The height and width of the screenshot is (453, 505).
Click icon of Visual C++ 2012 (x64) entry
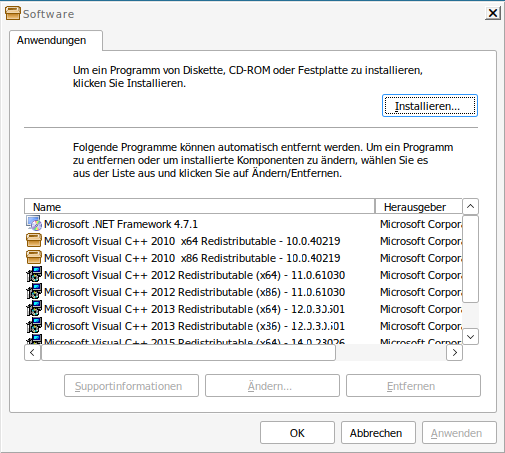(x=34, y=275)
